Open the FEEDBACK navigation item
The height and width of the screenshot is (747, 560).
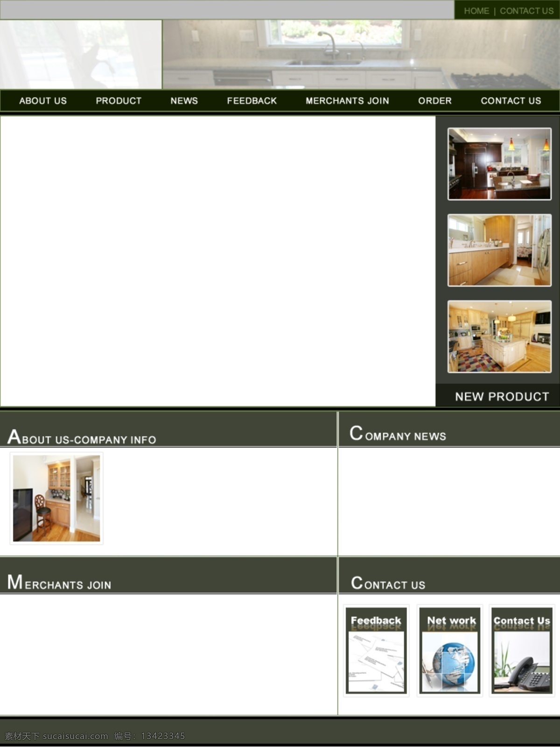(252, 101)
